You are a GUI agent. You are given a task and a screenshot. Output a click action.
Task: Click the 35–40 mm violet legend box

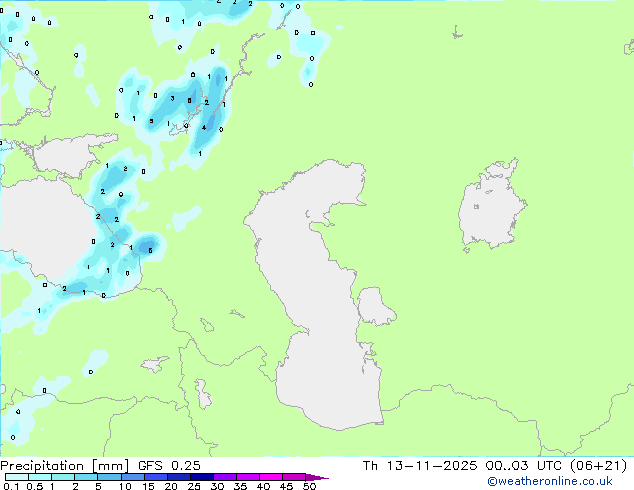pyautogui.click(x=248, y=477)
